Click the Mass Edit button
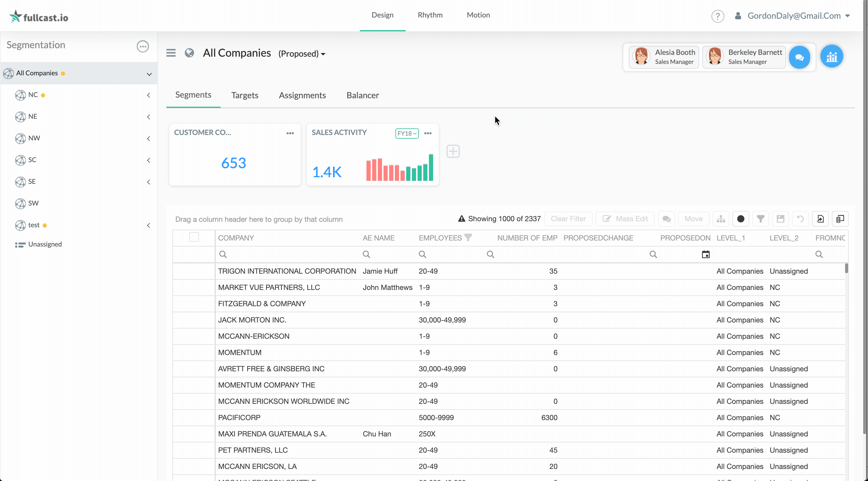Viewport: 868px width, 481px height. point(625,219)
